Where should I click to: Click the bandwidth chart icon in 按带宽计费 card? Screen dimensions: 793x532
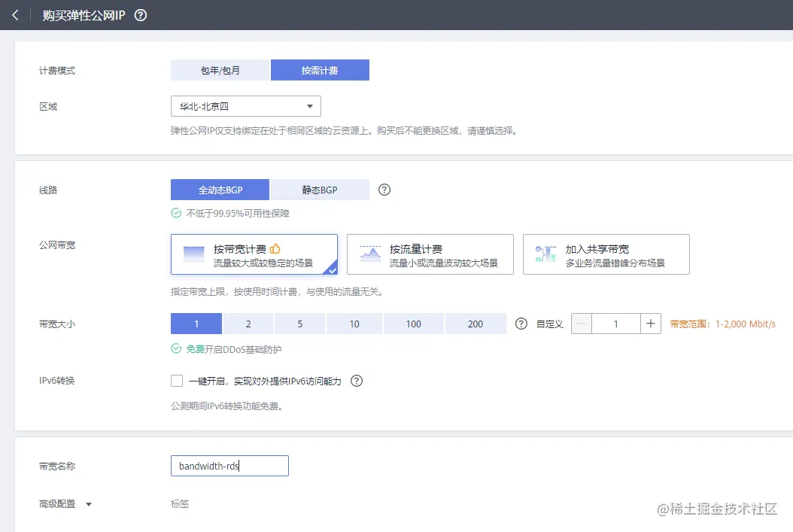[x=193, y=254]
